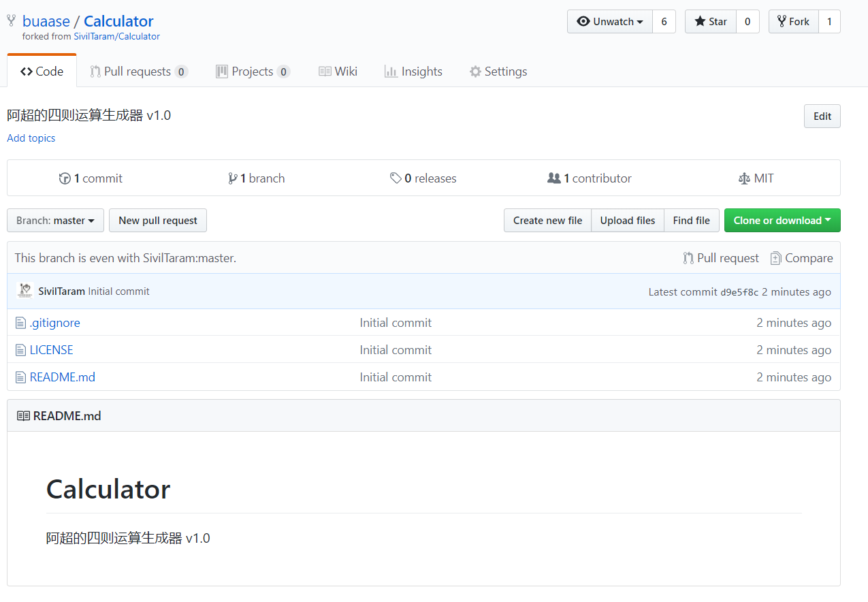Open the Pull requests tab
This screenshot has width=868, height=602.
coord(139,72)
